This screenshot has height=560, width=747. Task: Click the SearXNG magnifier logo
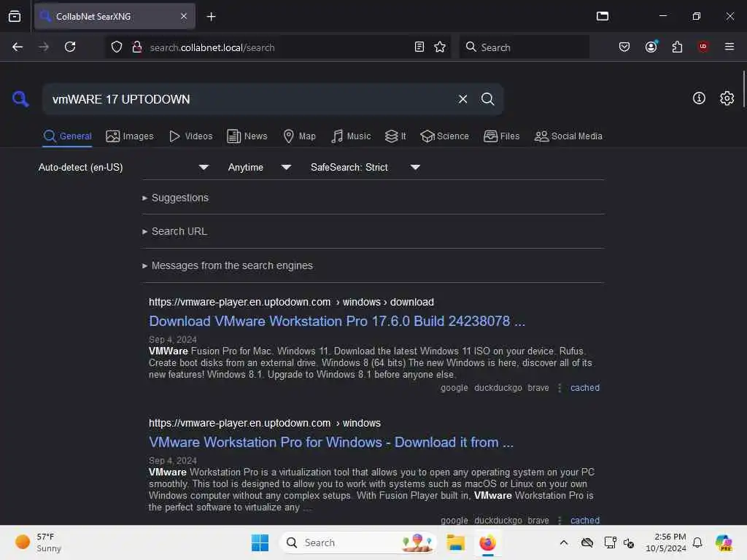click(20, 99)
